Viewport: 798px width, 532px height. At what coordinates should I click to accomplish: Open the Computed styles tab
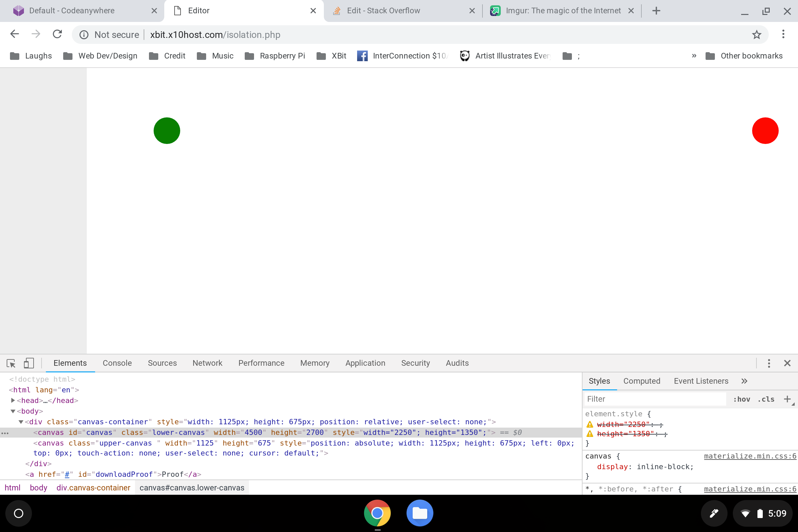(642, 381)
